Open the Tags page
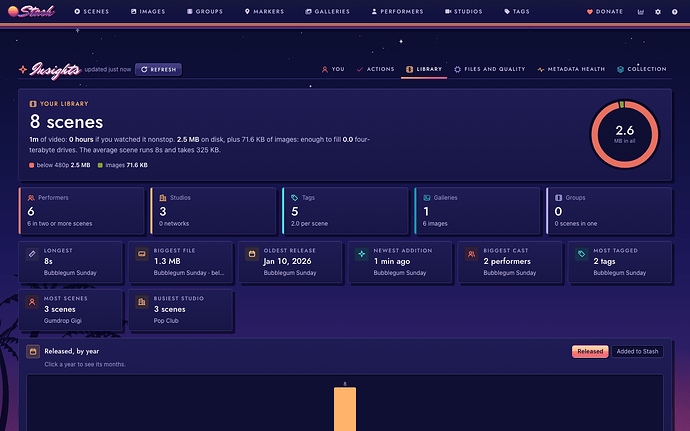690x431 pixels. click(517, 11)
